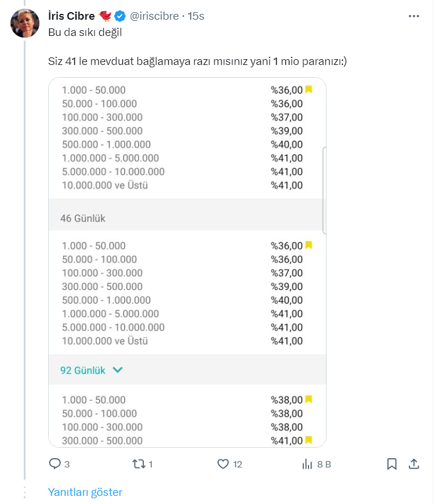Click the İris Cibre display name
The height and width of the screenshot is (504, 435).
click(71, 16)
